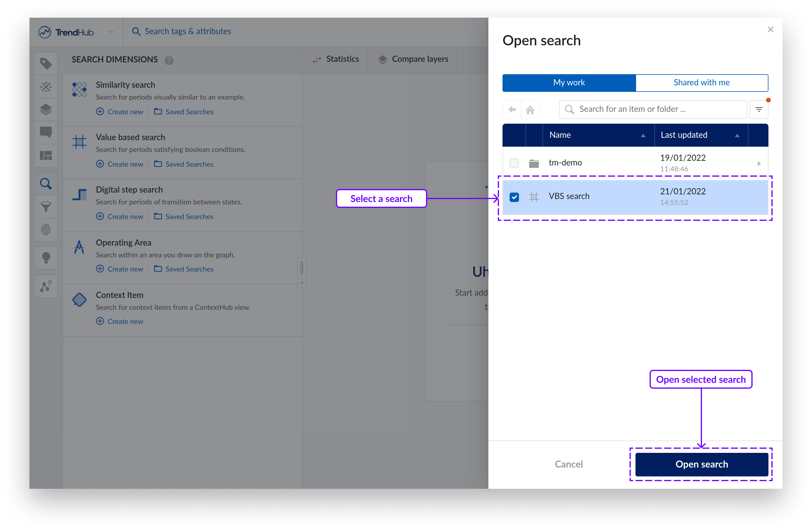Expand the tm-demo folder arrow
812x530 pixels.
click(759, 164)
